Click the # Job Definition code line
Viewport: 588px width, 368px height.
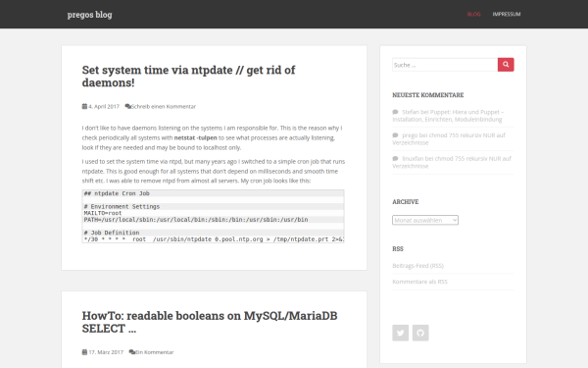point(112,233)
